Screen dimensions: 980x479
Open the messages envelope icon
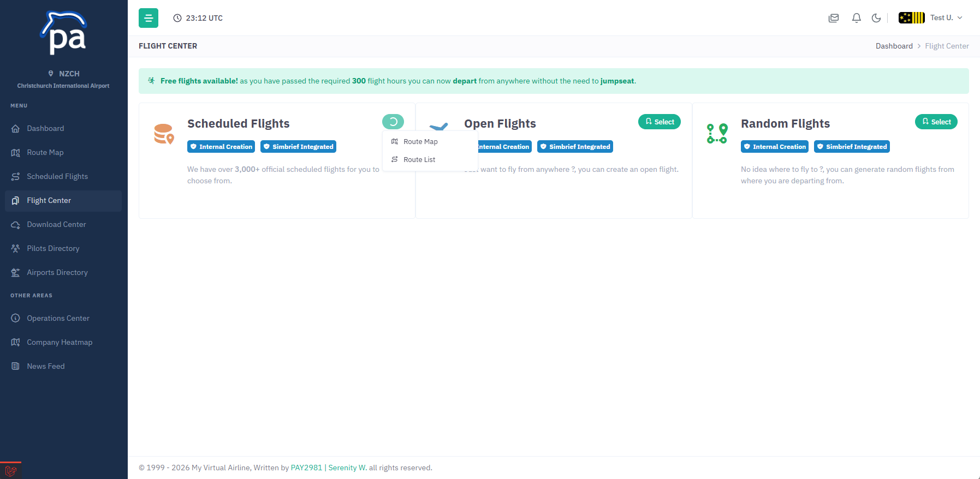pyautogui.click(x=834, y=18)
